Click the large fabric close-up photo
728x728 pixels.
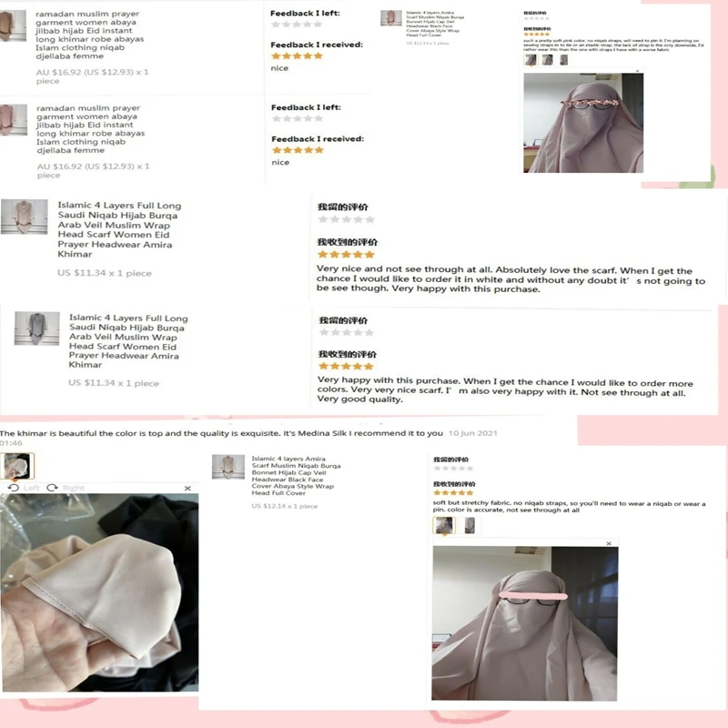pos(99,592)
